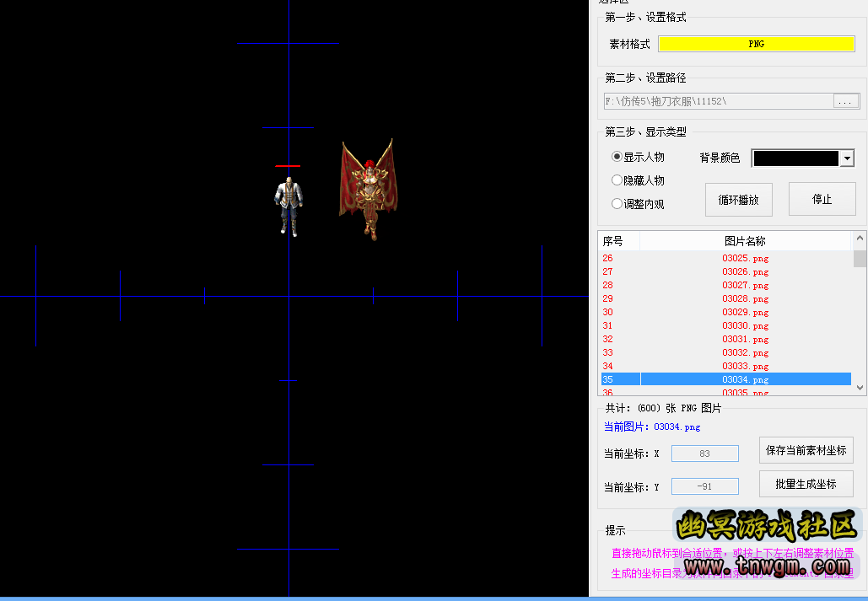Viewport: 868px width, 601px height.
Task: Select row 03033.png in the list
Action: pos(725,366)
